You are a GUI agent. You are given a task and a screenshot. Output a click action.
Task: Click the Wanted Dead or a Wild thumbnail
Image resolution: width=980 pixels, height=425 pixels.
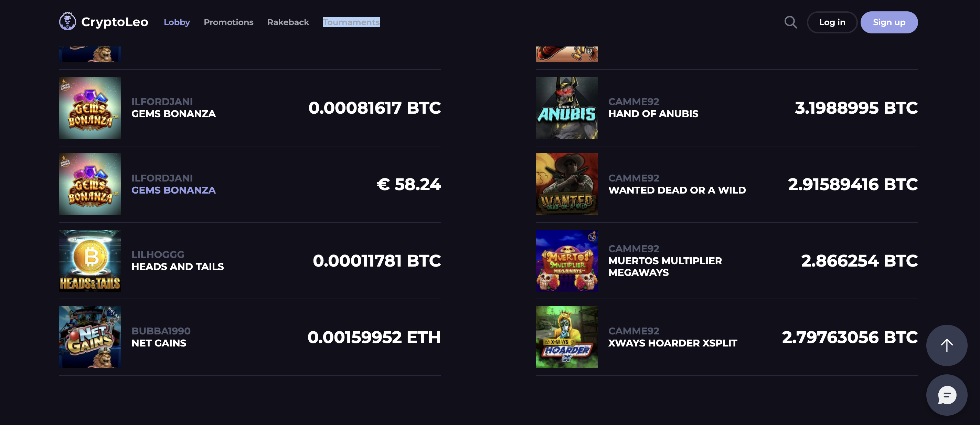point(567,184)
